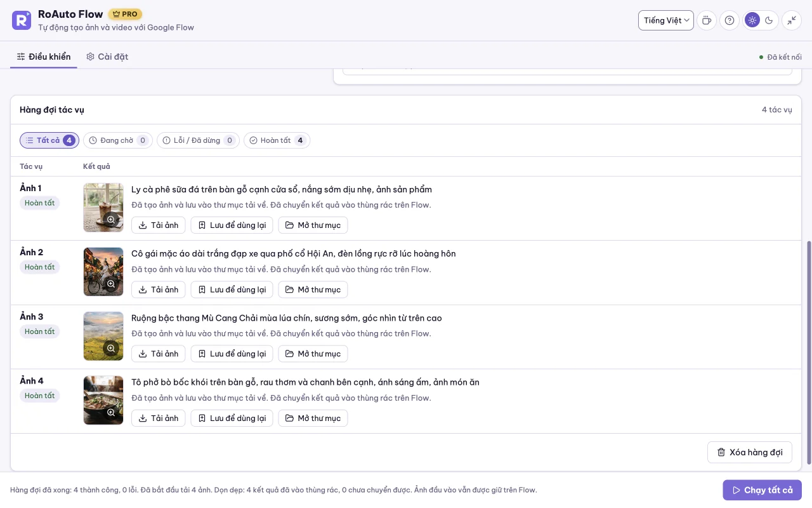Open the Ảnh 4 phở thumbnail
Screen dimensions: 812x508
pyautogui.click(x=103, y=400)
